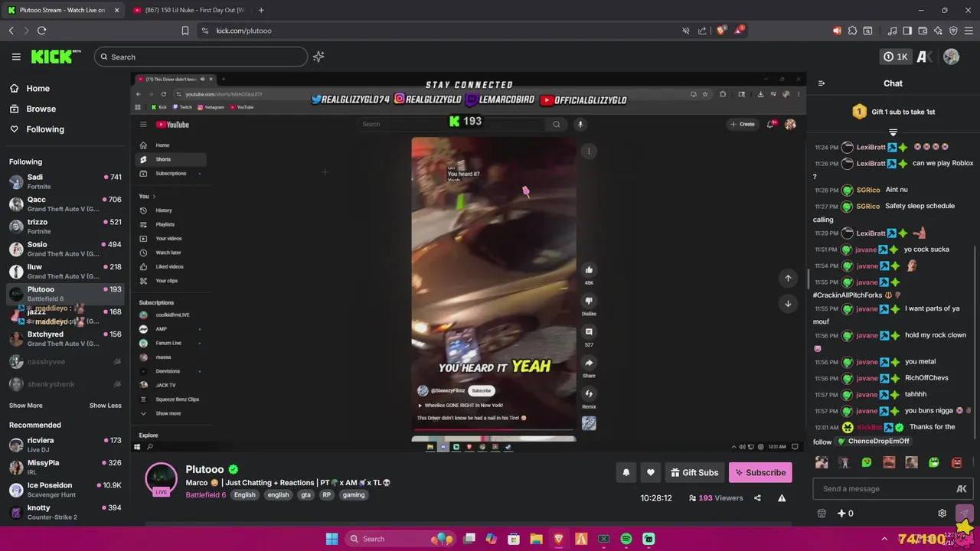Open chat settings gear
Screen dimensions: 980x551
(942, 514)
